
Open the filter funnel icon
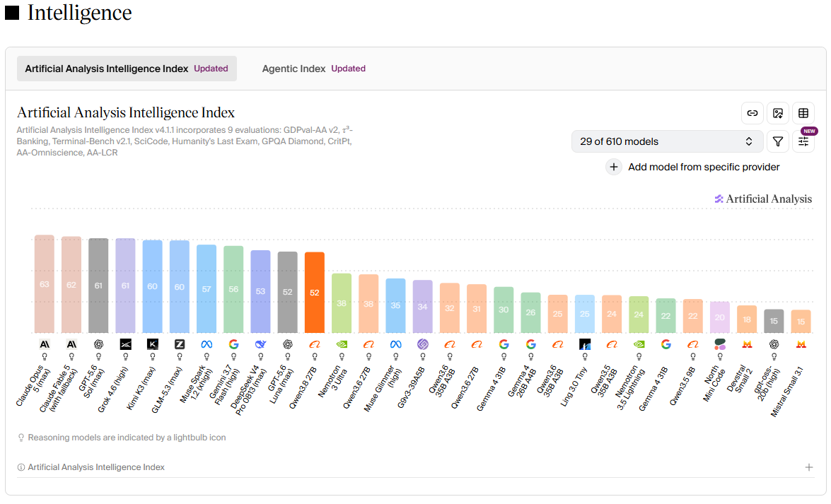point(777,141)
